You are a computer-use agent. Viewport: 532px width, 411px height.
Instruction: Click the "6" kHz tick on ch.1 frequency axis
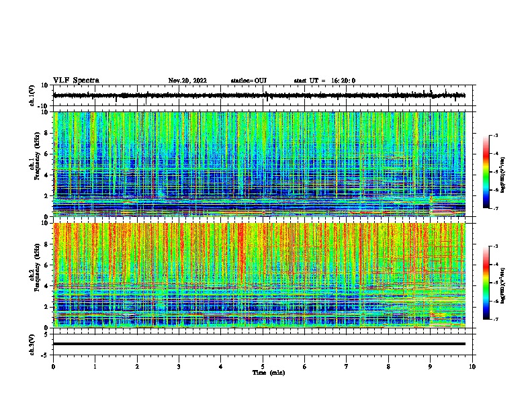pos(47,154)
